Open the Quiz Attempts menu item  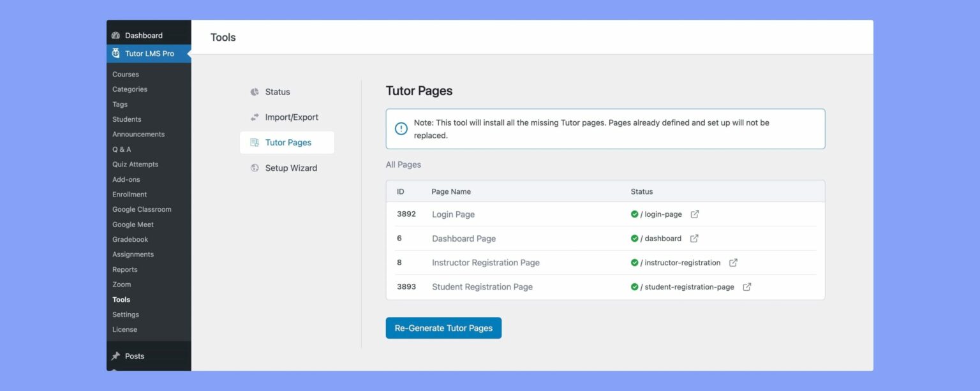(x=134, y=164)
